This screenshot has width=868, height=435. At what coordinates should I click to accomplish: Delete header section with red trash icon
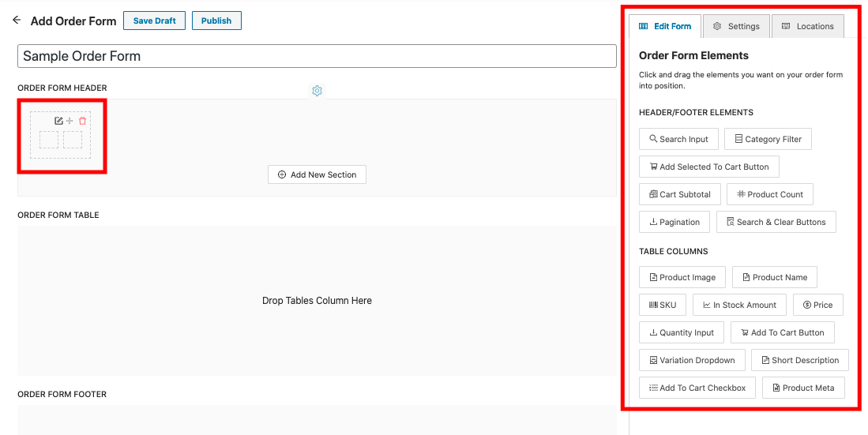click(x=82, y=121)
